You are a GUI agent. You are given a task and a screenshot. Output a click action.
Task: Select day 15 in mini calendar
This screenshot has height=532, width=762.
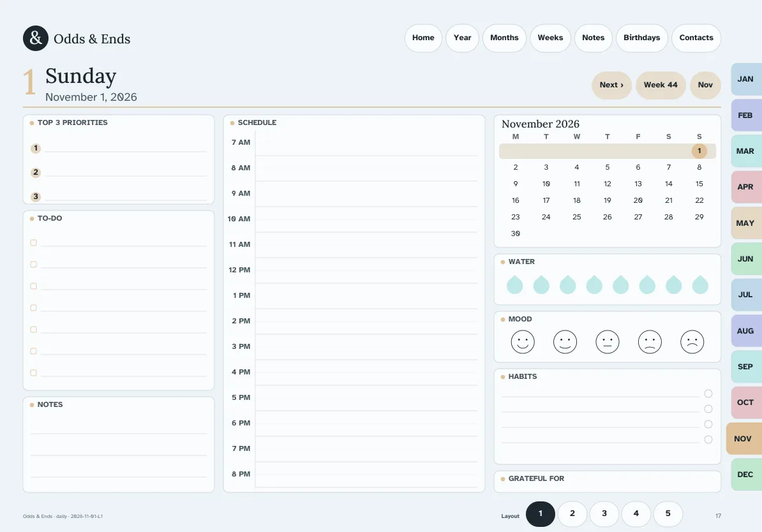point(699,184)
